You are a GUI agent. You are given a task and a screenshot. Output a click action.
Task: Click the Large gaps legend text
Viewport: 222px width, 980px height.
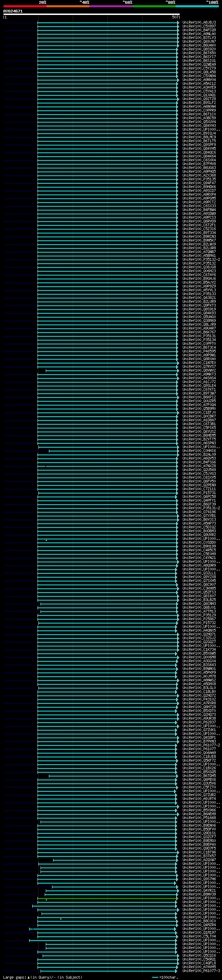click(x=43, y=977)
